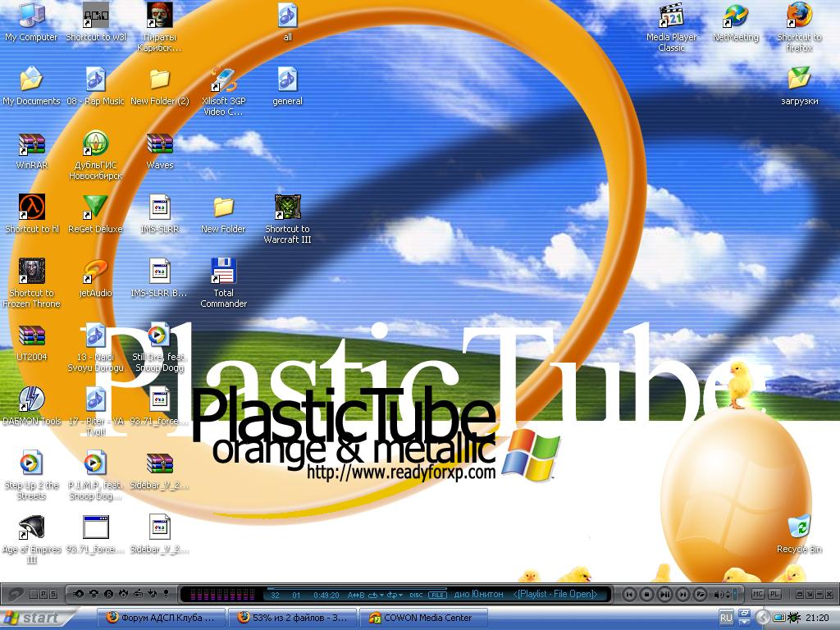The image size is (840, 630).
Task: Click the ДубльГИС Новосибирск icon
Action: tap(96, 155)
